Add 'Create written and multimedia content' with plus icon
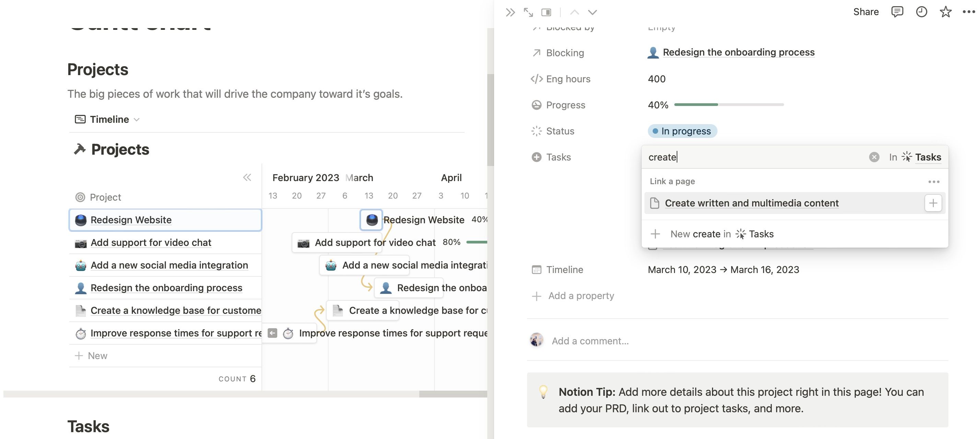Screen dimensions: 980x439 (x=933, y=203)
